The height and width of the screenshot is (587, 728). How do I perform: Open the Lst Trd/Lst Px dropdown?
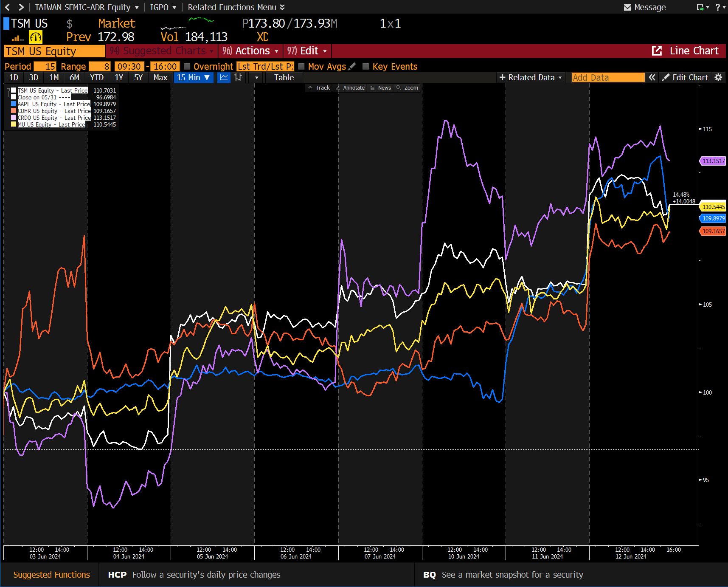pos(265,66)
